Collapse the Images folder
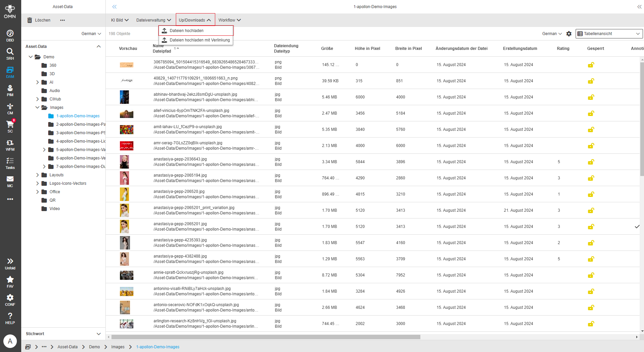The width and height of the screenshot is (644, 352). pos(37,107)
